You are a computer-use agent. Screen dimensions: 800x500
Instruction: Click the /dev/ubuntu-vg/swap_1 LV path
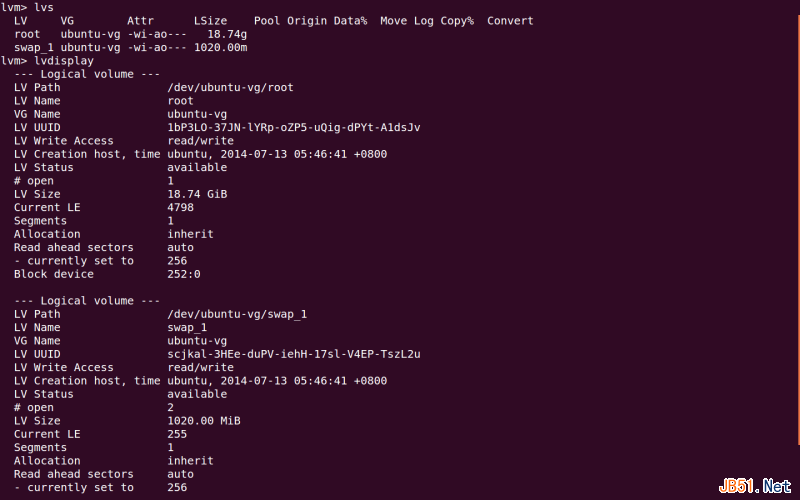pos(237,314)
